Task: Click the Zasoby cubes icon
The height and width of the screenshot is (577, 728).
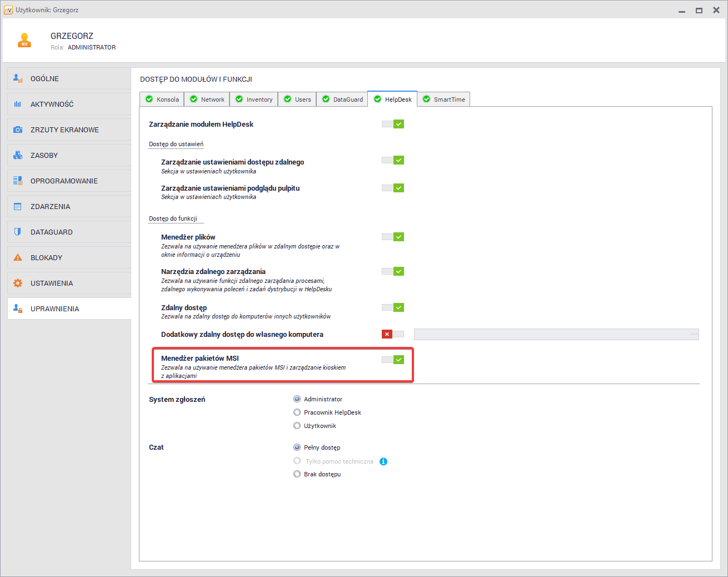Action: (18, 155)
